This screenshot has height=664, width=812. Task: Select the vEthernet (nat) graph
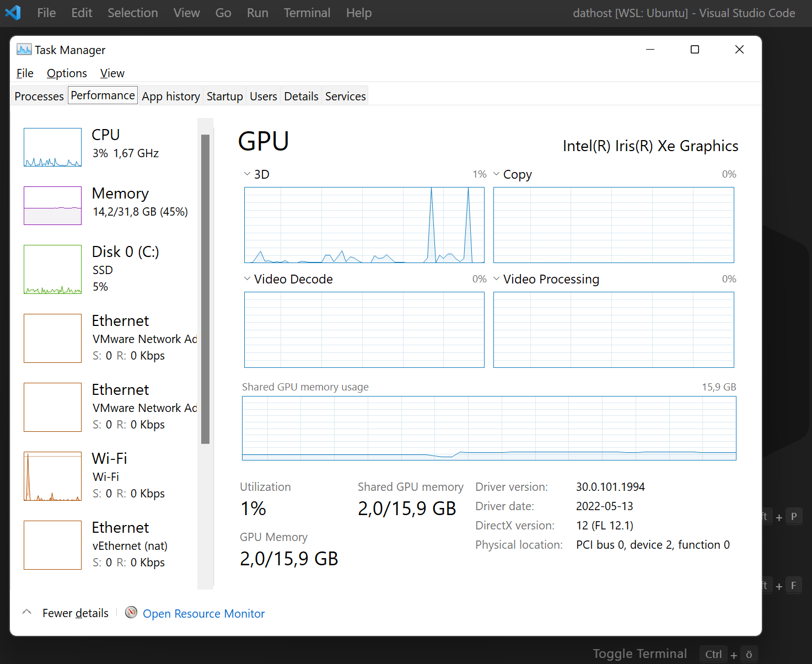[52, 545]
